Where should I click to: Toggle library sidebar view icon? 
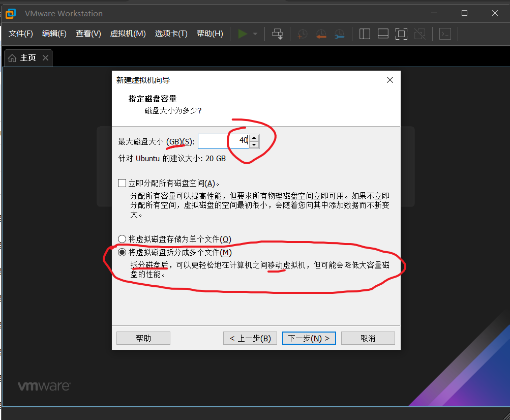pyautogui.click(x=365, y=34)
